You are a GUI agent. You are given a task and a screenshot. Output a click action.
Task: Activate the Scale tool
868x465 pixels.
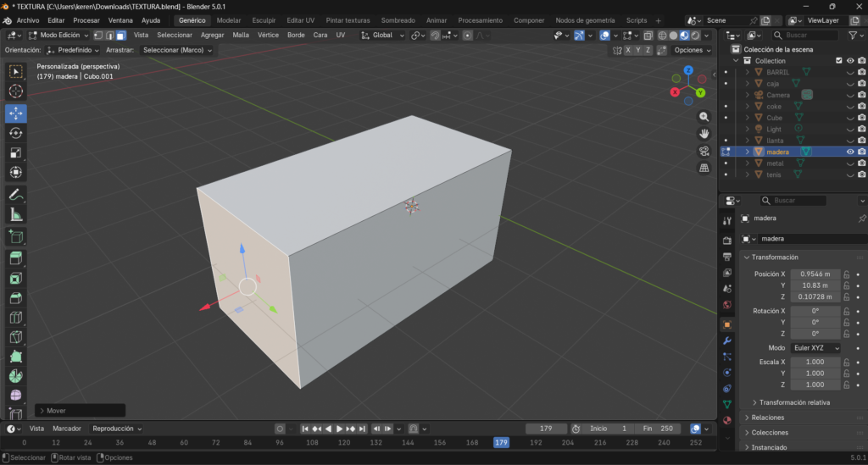click(x=15, y=152)
